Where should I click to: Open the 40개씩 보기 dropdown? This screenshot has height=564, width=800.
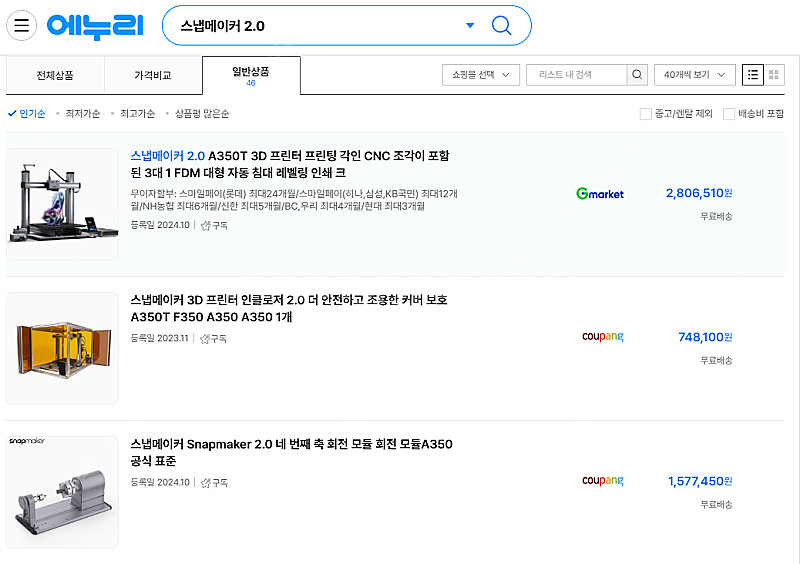pos(694,75)
